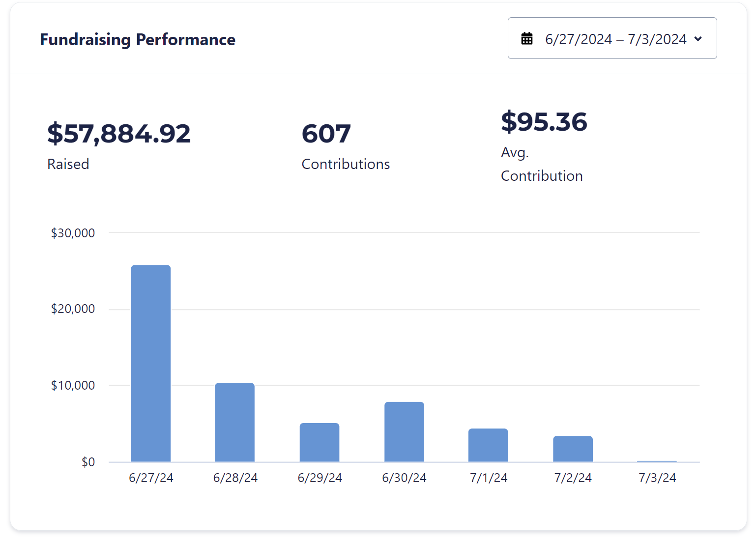Open the 6/27/2024 – 7/3/2024 date selector
Viewport: 756px width, 539px height.
coord(615,39)
